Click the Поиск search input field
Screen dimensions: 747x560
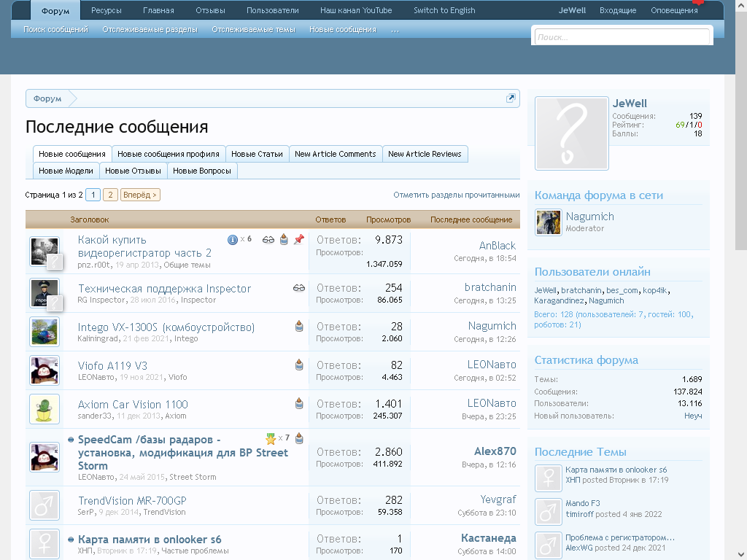click(x=620, y=37)
